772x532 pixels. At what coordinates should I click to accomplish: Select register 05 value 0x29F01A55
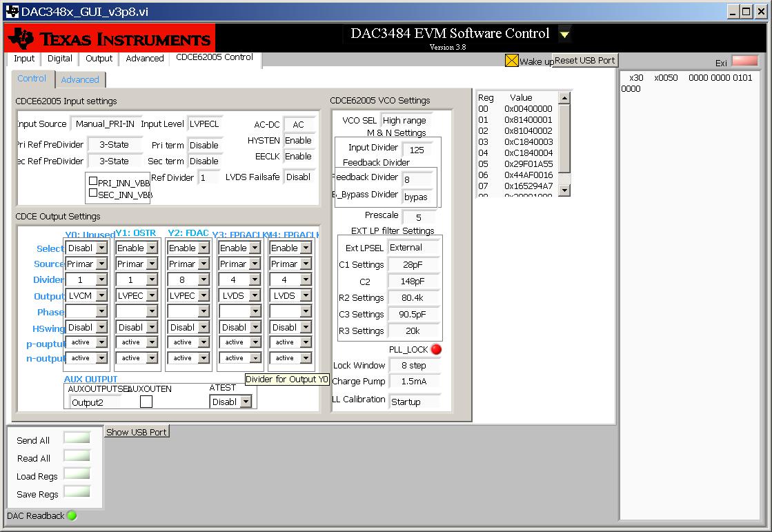(x=528, y=164)
